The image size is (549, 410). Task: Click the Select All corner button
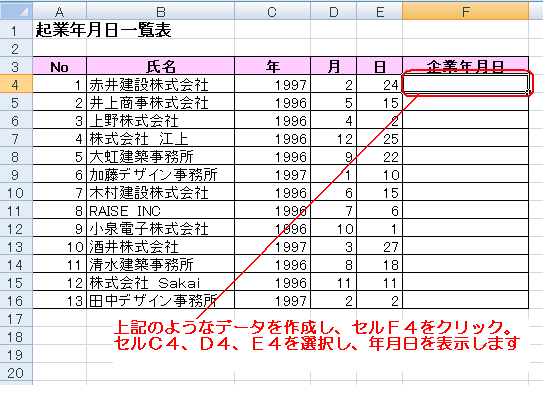pos(16,11)
